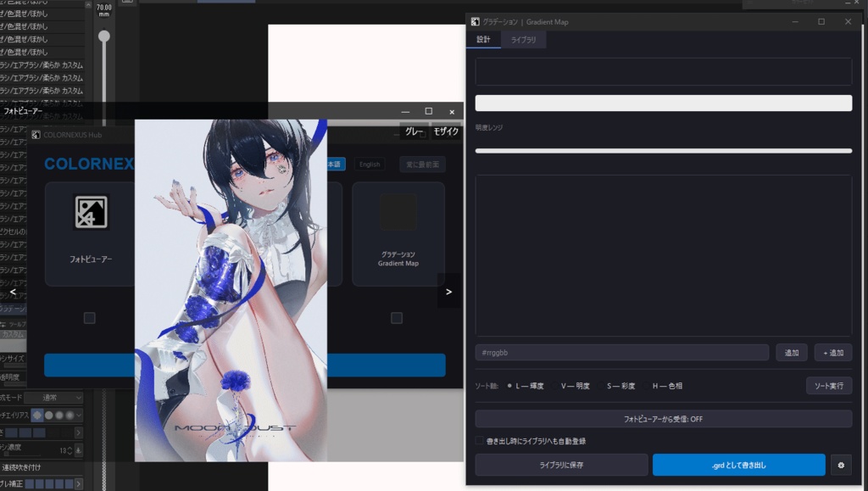868x491 pixels.
Task: Click ライブラリに保存 button
Action: click(x=561, y=465)
